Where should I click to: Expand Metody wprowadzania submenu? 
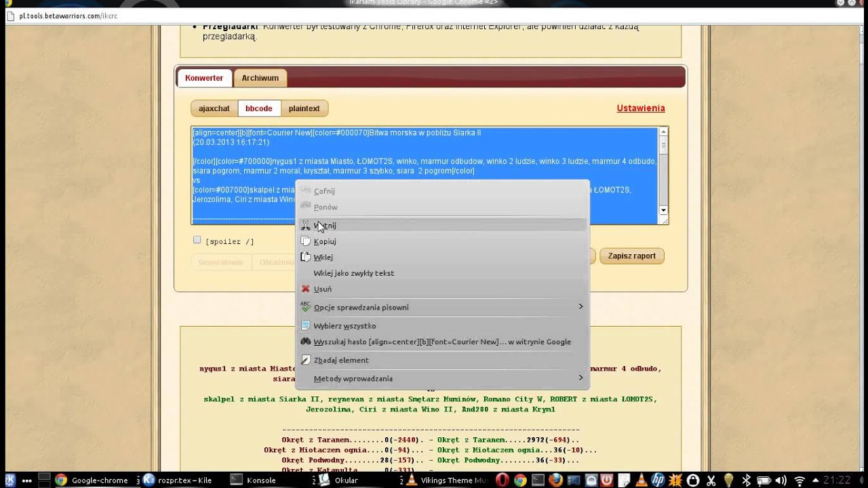[580, 378]
